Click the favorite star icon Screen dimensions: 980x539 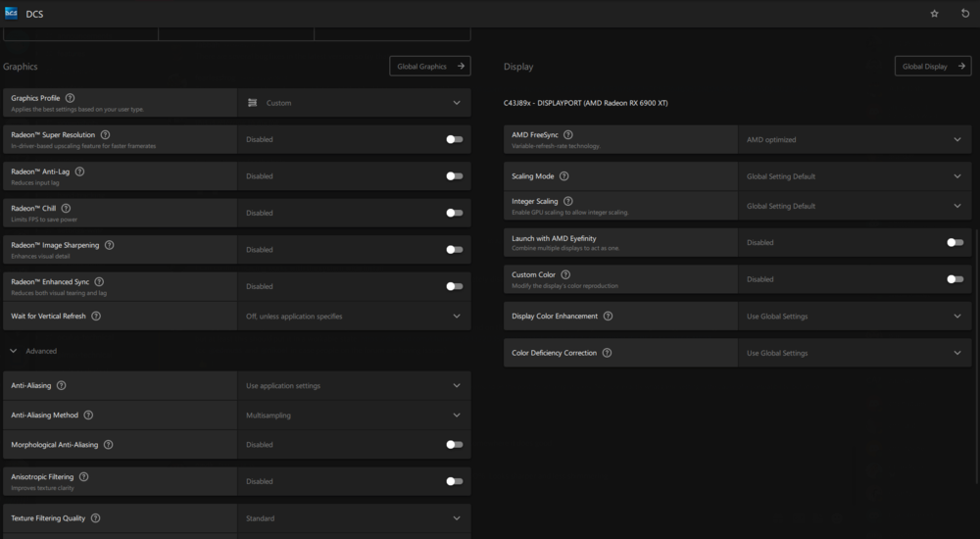tap(934, 14)
